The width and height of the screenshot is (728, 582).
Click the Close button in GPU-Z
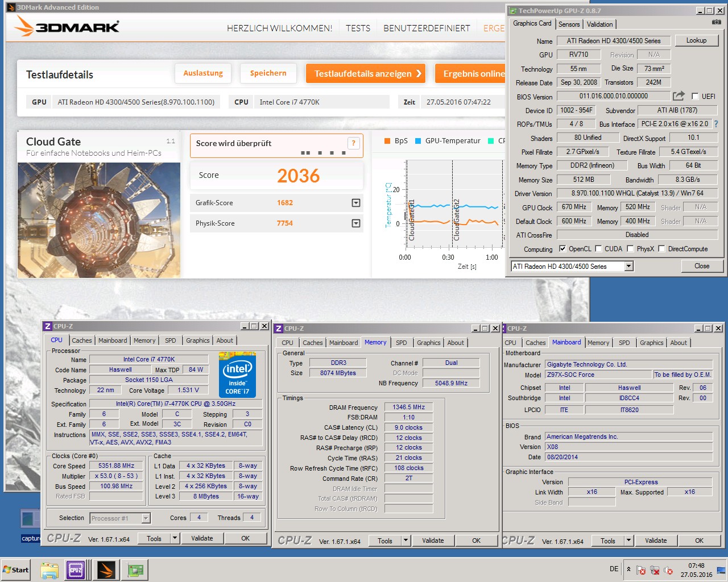(x=702, y=266)
